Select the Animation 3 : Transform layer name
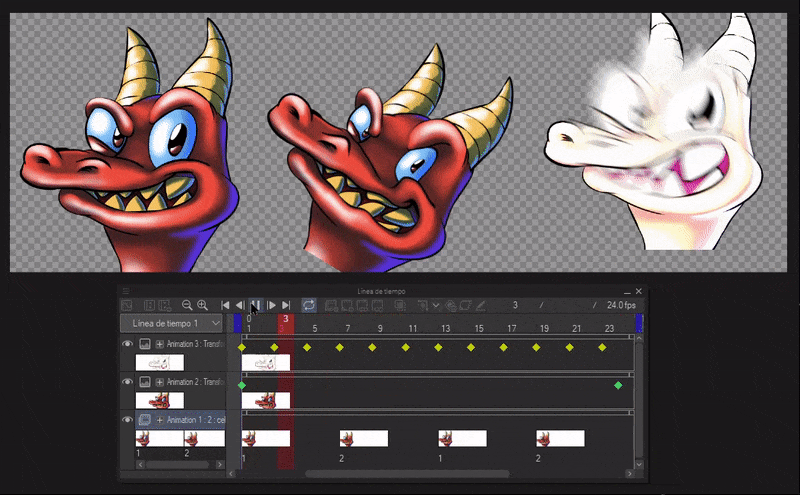 196,344
